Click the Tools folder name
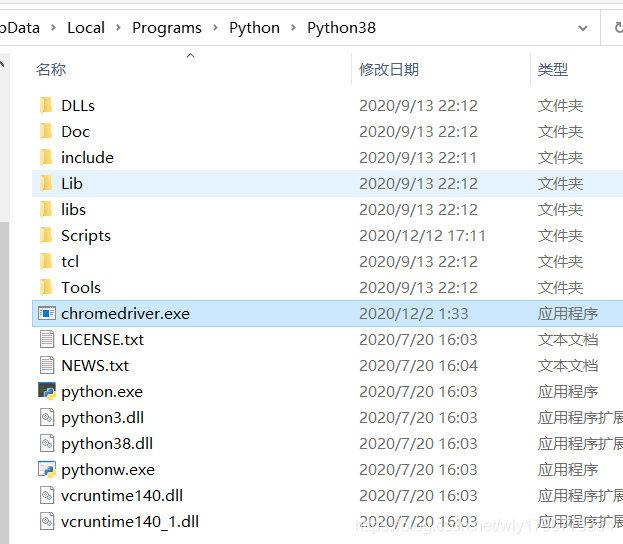623x544 pixels. click(x=81, y=287)
